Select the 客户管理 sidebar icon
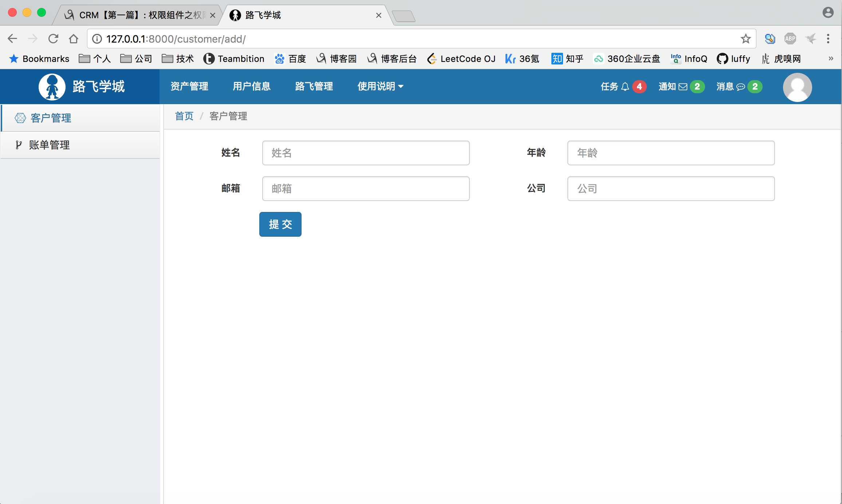842x504 pixels. pos(20,118)
